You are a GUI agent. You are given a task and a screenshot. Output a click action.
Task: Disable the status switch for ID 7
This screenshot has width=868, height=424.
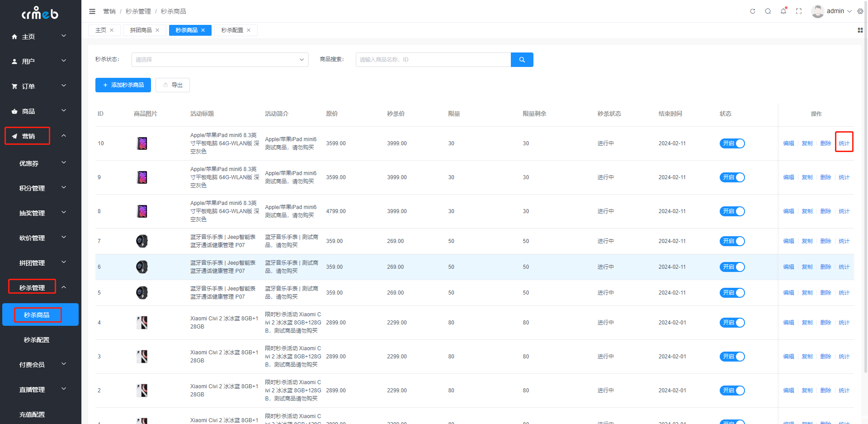click(x=732, y=241)
